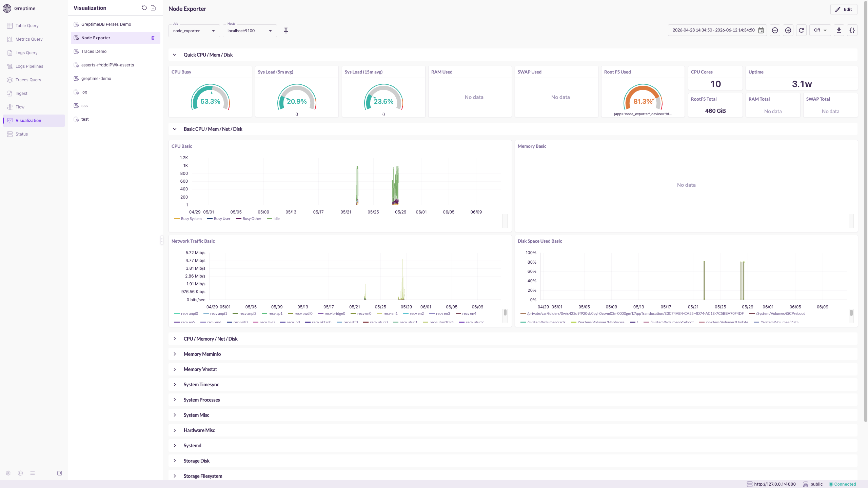Toggle Busy Other series in CPU legend
This screenshot has height=488, width=868.
click(x=249, y=219)
